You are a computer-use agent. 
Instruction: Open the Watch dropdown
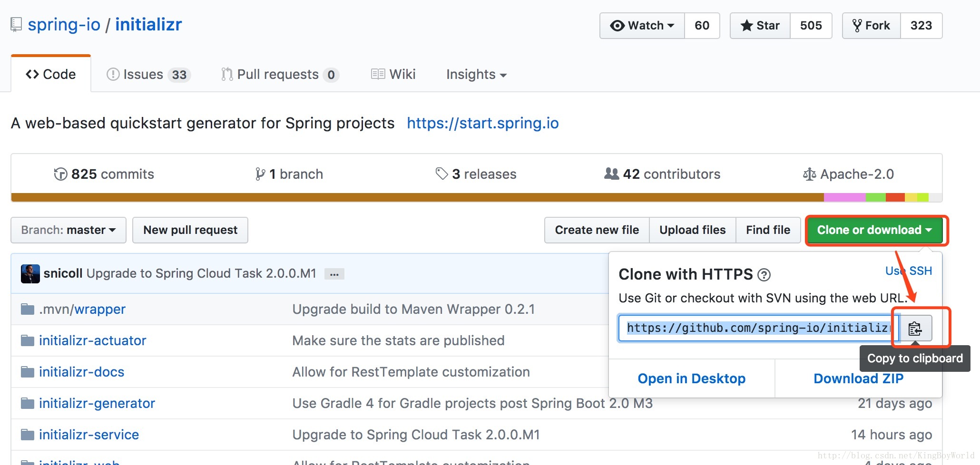[x=642, y=26]
